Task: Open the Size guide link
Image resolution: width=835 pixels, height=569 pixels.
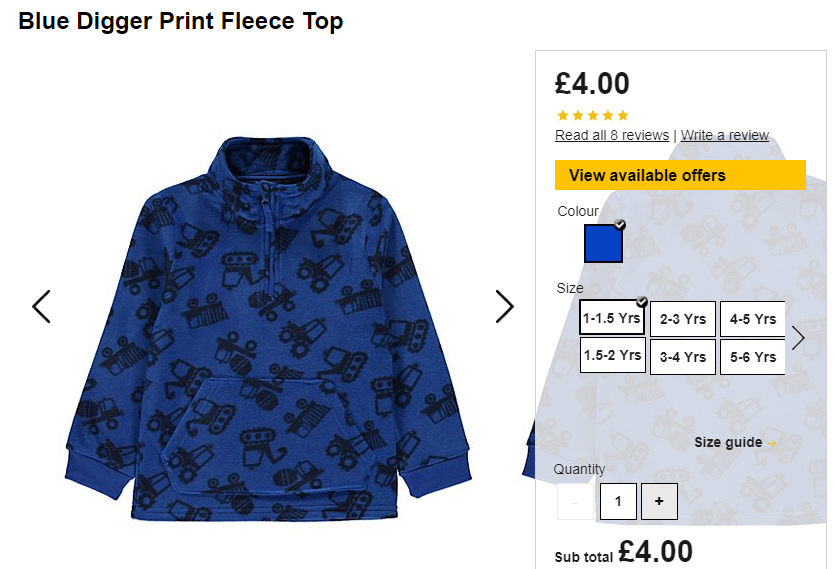Action: [x=728, y=442]
